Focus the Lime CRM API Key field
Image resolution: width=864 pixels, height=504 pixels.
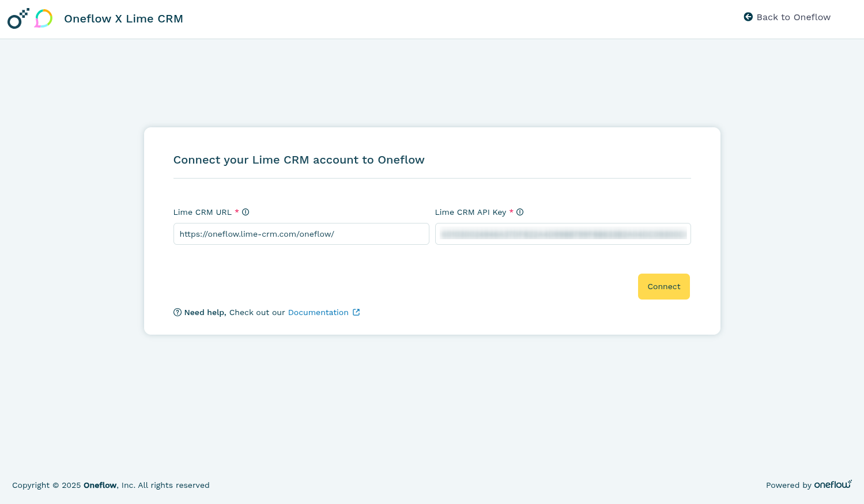(x=563, y=234)
